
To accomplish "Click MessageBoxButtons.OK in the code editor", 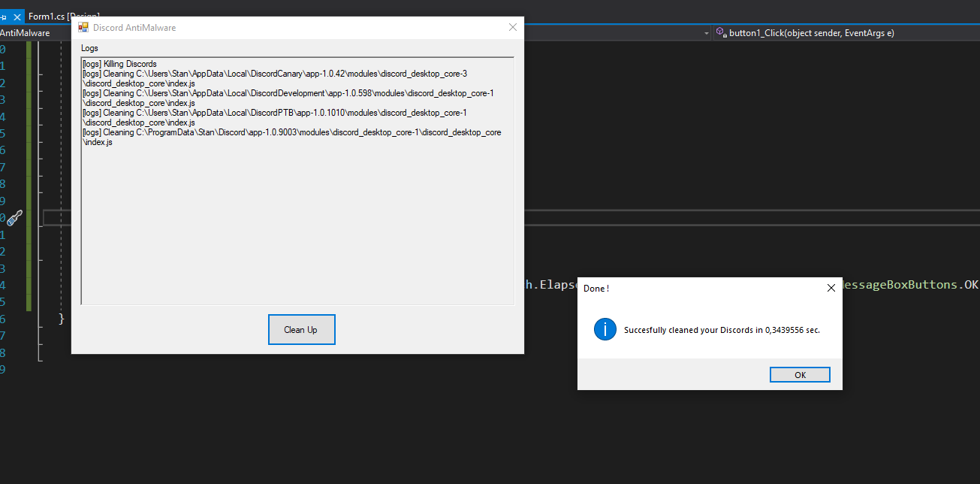I will click(911, 285).
